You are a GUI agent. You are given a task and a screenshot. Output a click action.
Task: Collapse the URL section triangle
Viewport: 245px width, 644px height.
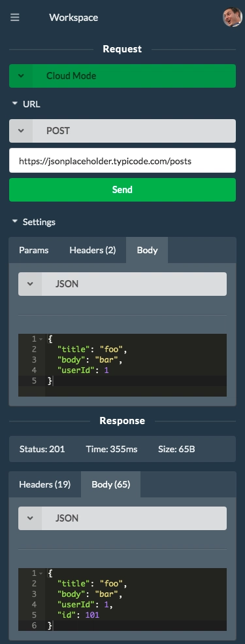tap(15, 103)
